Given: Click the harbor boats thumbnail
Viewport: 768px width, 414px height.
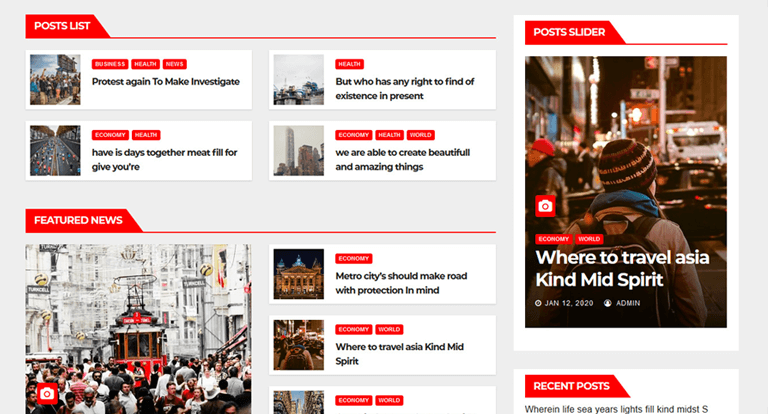Looking at the screenshot, I should [x=299, y=79].
